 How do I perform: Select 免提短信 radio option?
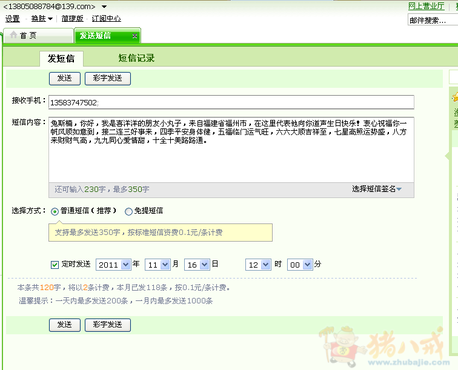(x=128, y=211)
